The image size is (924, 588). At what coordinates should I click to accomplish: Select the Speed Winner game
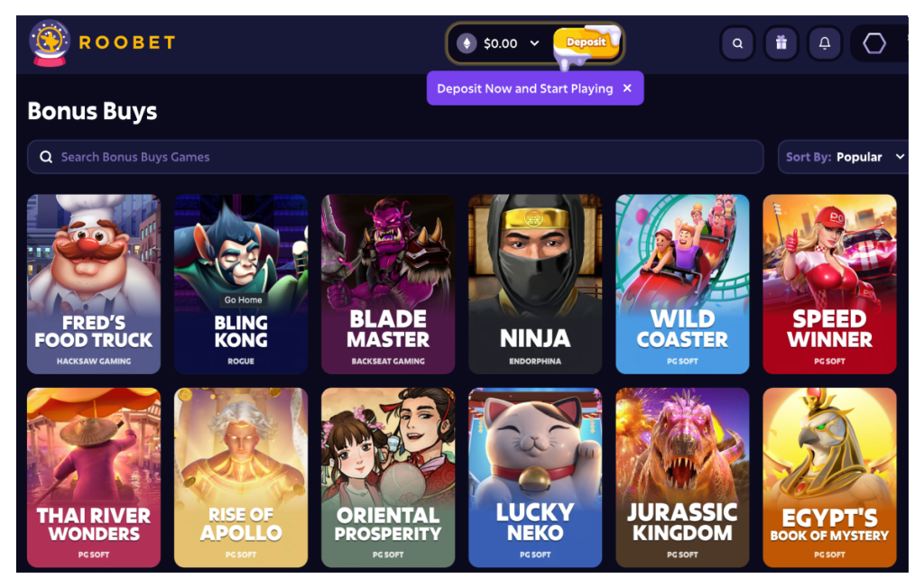click(830, 284)
